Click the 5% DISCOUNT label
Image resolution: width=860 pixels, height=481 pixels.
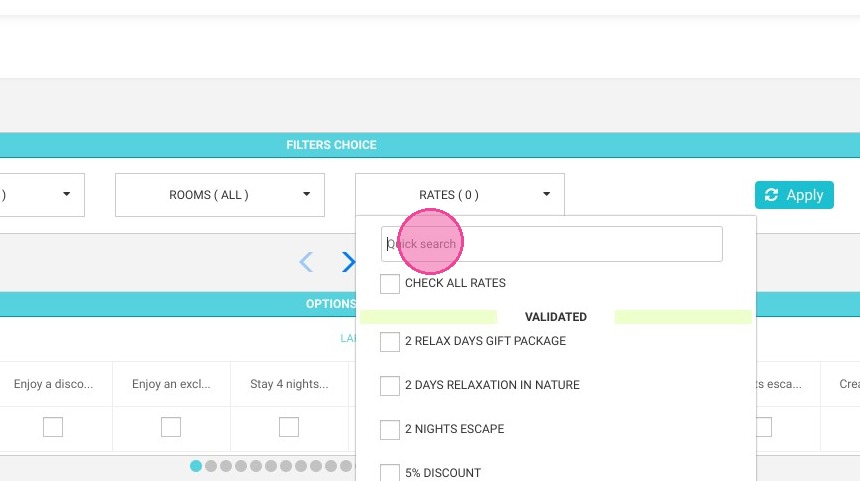pyautogui.click(x=443, y=473)
